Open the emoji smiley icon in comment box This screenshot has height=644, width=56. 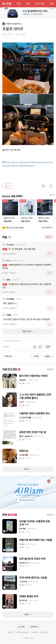click(40, 347)
